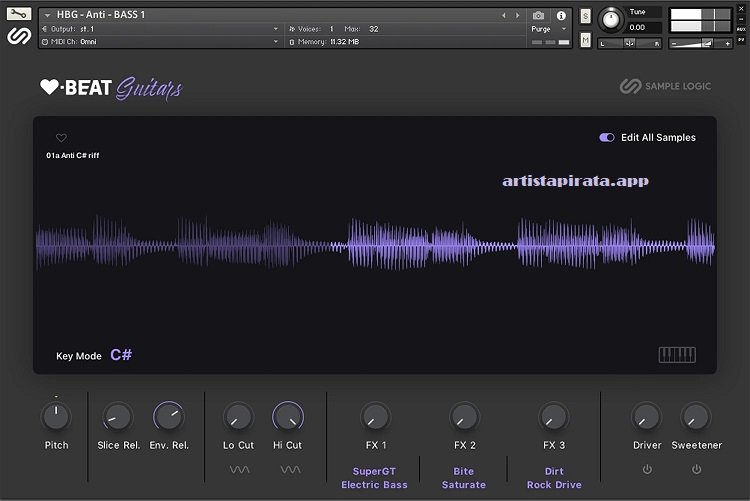Click the sample name 01a Anti C# riff
The height and width of the screenshot is (501, 750).
point(73,156)
